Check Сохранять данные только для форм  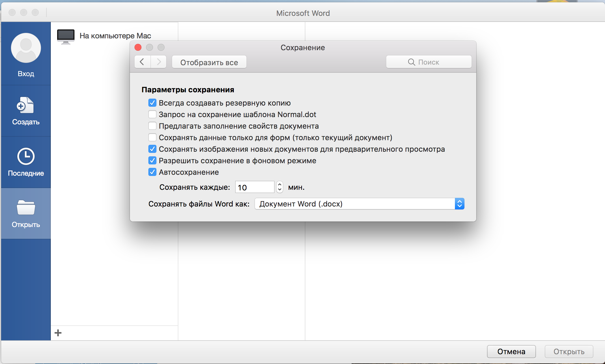(x=152, y=138)
